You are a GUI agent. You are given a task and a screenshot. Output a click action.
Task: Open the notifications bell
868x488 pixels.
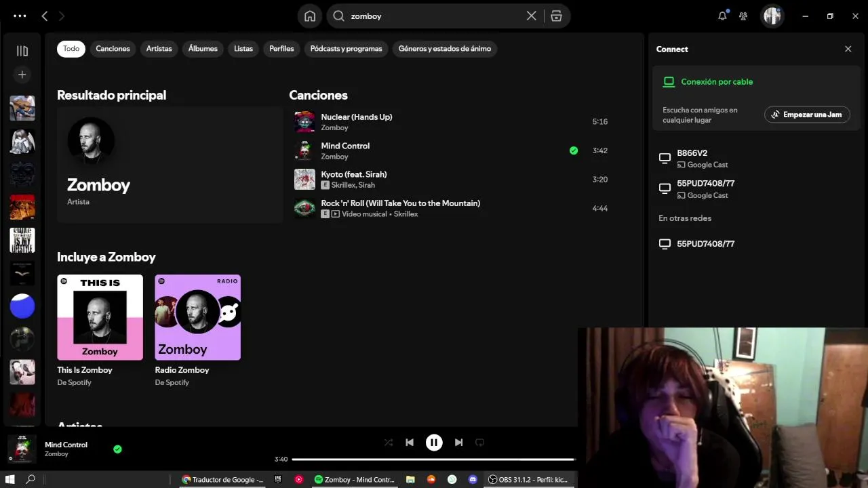point(723,16)
